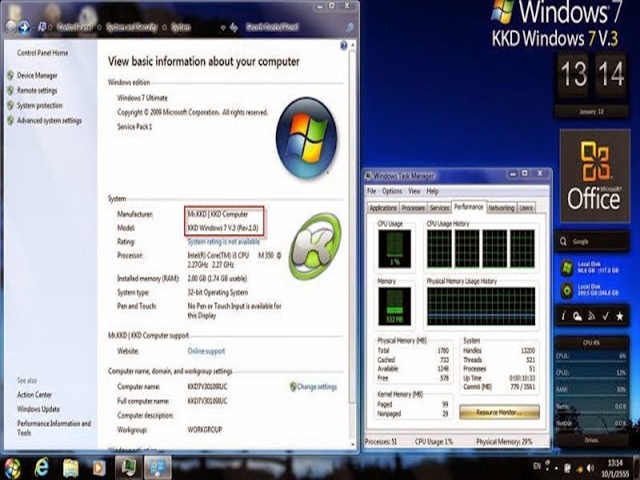Expand the arrow before System and Security breadcrumb

[x=99, y=27]
